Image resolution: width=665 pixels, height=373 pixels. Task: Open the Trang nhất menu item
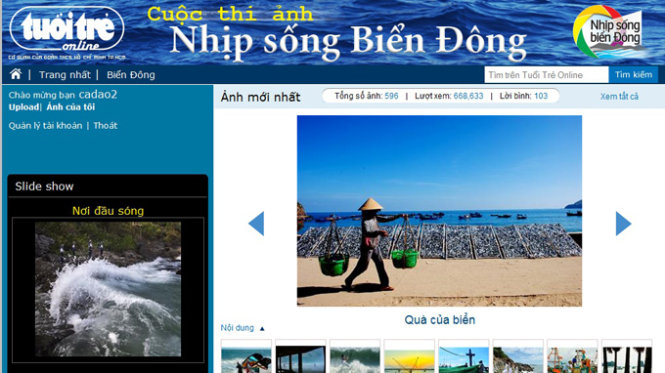(65, 75)
